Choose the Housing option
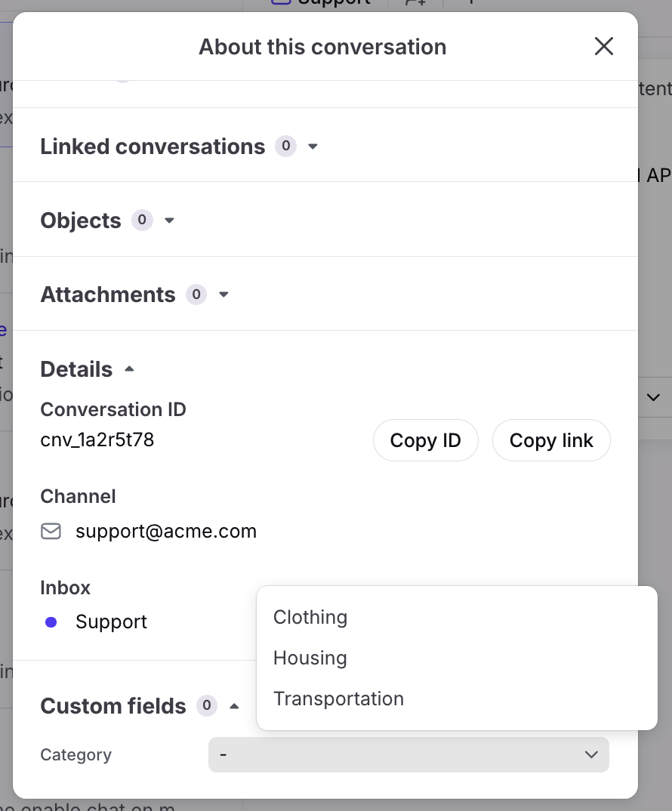 pyautogui.click(x=310, y=658)
